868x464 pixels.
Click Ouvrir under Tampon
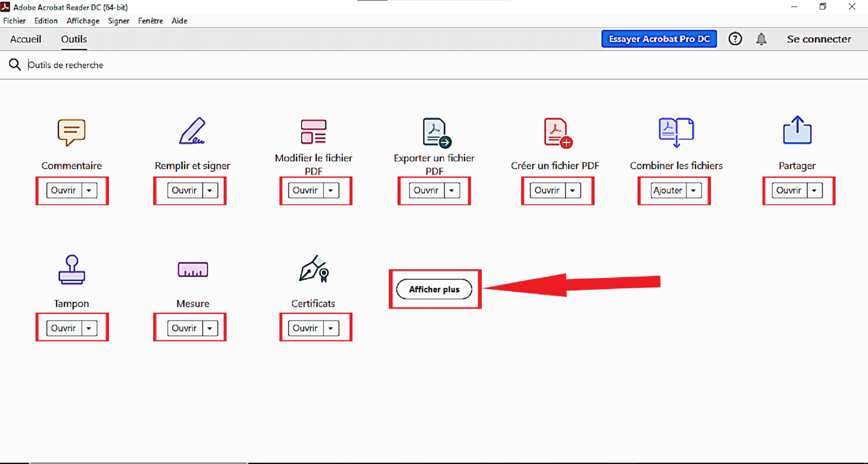pos(64,328)
